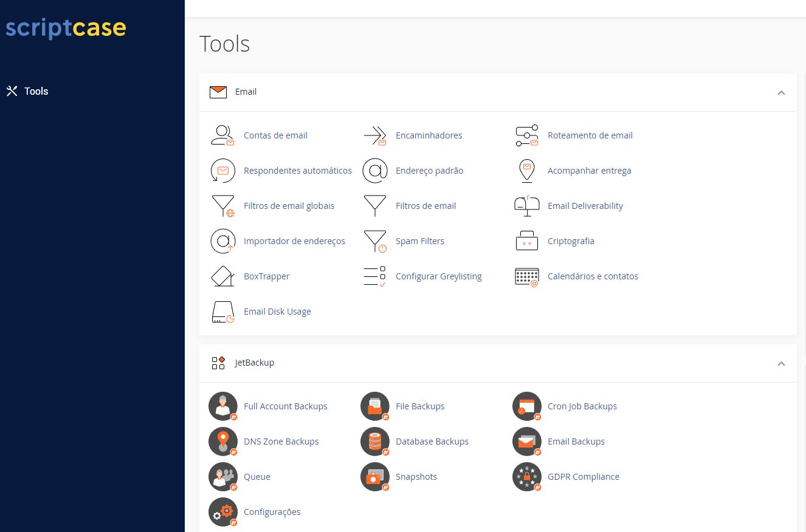
Task: Open the DNS Zone Backups link
Action: pos(281,442)
